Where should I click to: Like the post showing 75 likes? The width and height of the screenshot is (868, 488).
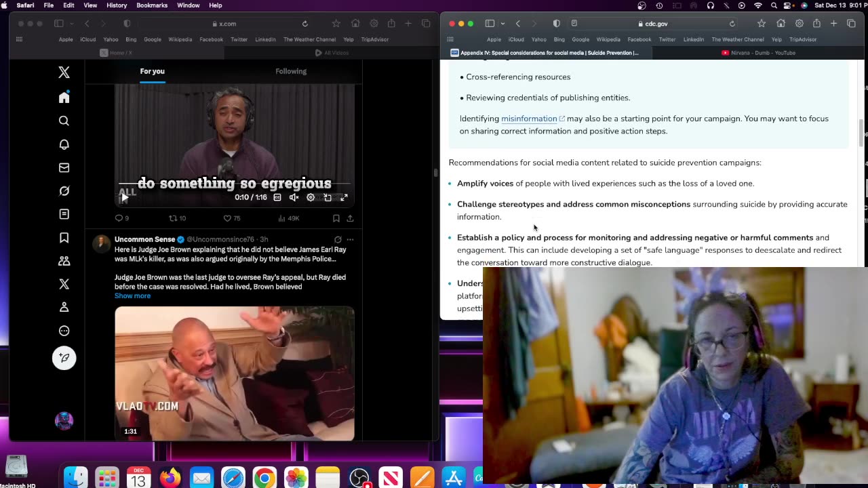click(232, 218)
